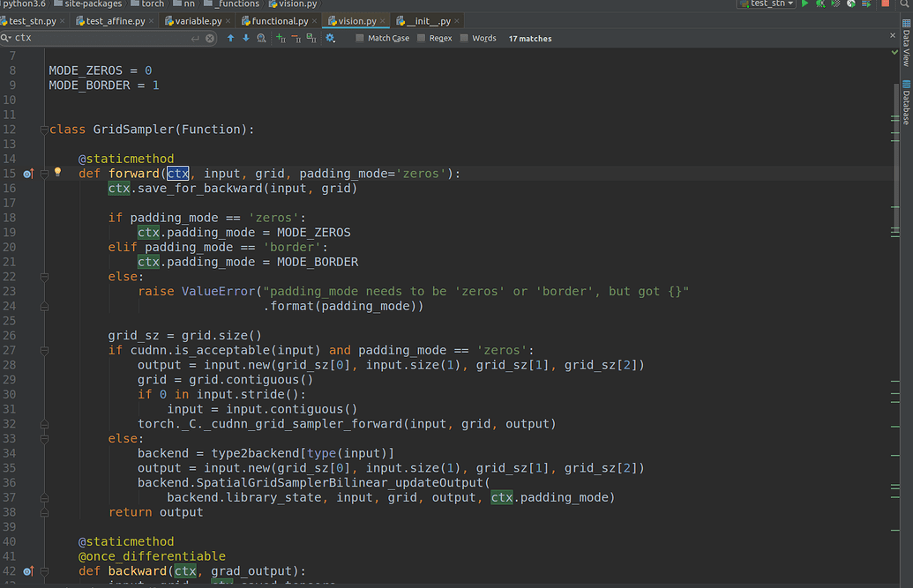The height and width of the screenshot is (588, 913).
Task: Clear the ctx search field text
Action: [x=210, y=39]
